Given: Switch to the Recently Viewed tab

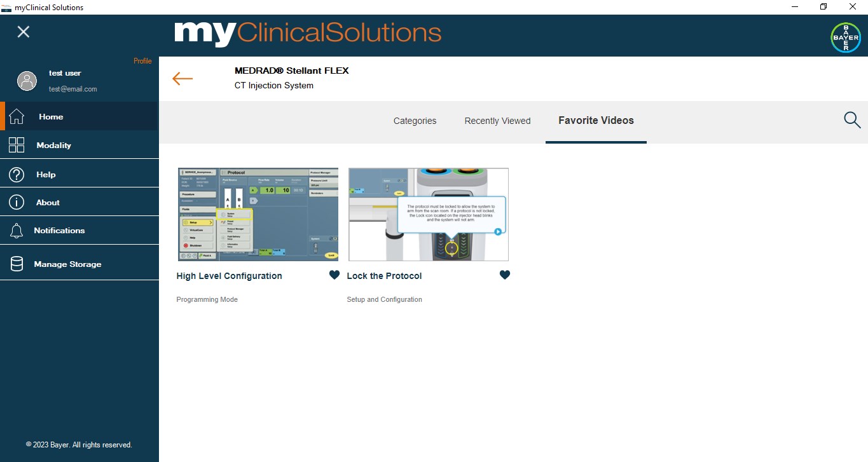Looking at the screenshot, I should click(x=497, y=121).
